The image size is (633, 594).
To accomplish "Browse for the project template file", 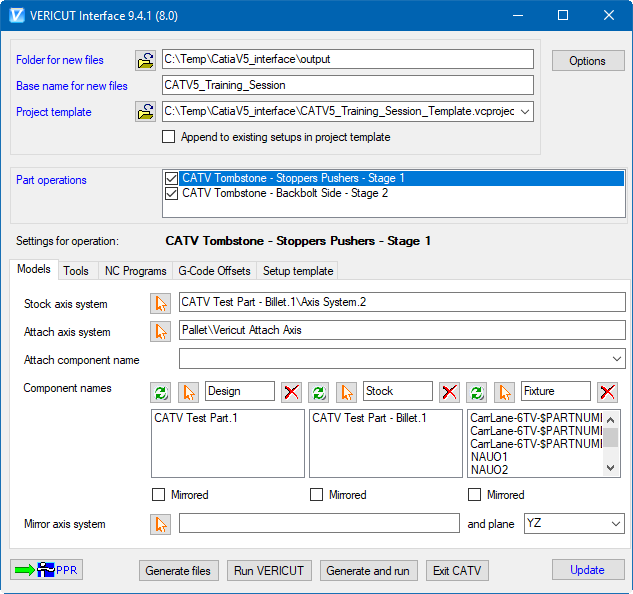I will (145, 112).
